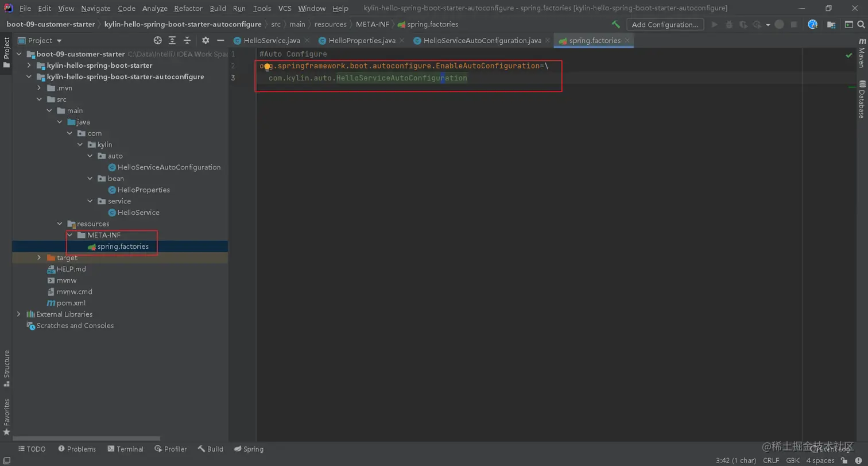Screen dimensions: 868x466
Task: Expand the .mvn folder
Action: point(40,88)
